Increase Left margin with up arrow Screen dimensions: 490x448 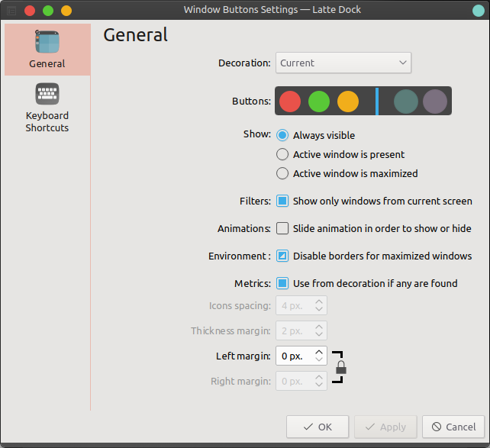tap(320, 352)
